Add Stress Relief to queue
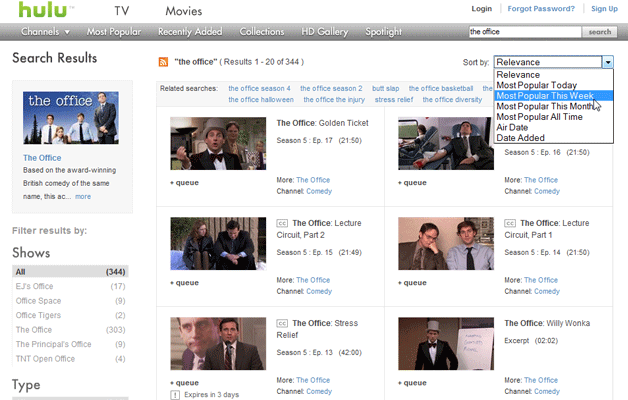This screenshot has height=400, width=628. [185, 383]
